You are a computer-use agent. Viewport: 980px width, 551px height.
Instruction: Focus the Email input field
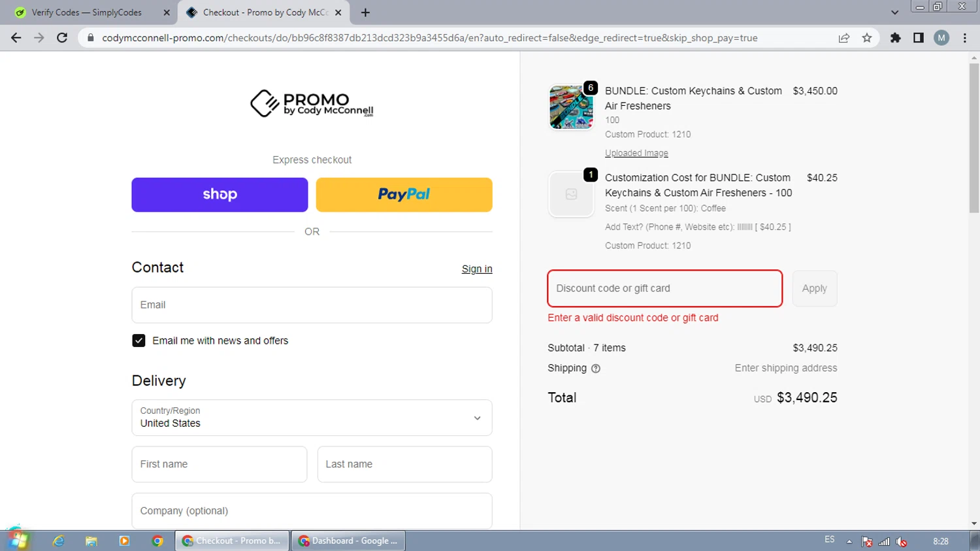[312, 305]
